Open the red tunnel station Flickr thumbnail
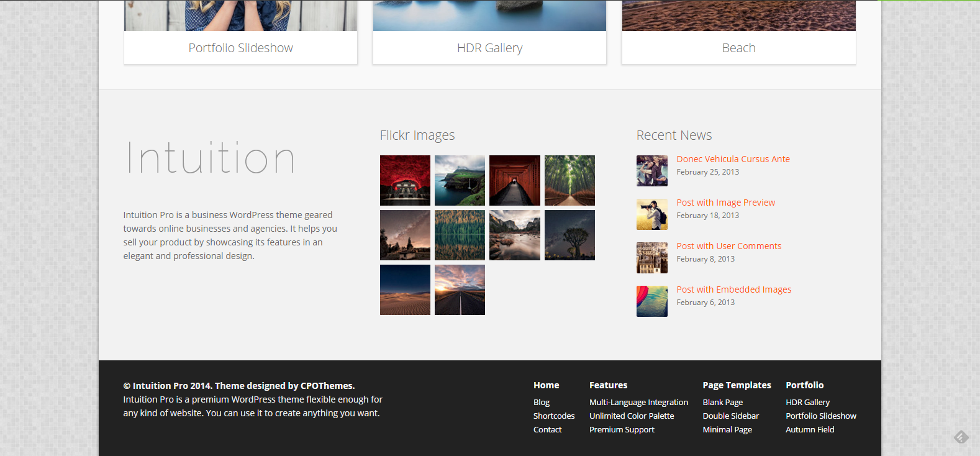This screenshot has width=980, height=456. coord(405,180)
